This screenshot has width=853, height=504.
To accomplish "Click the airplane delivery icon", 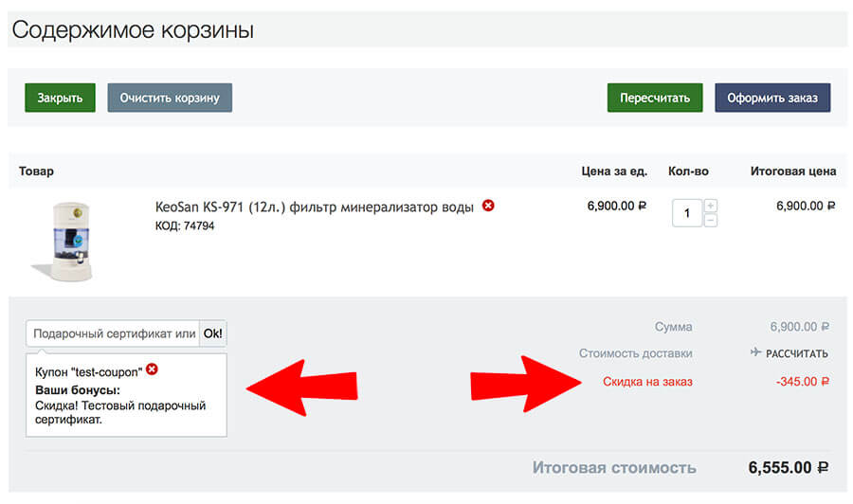I will coord(755,352).
